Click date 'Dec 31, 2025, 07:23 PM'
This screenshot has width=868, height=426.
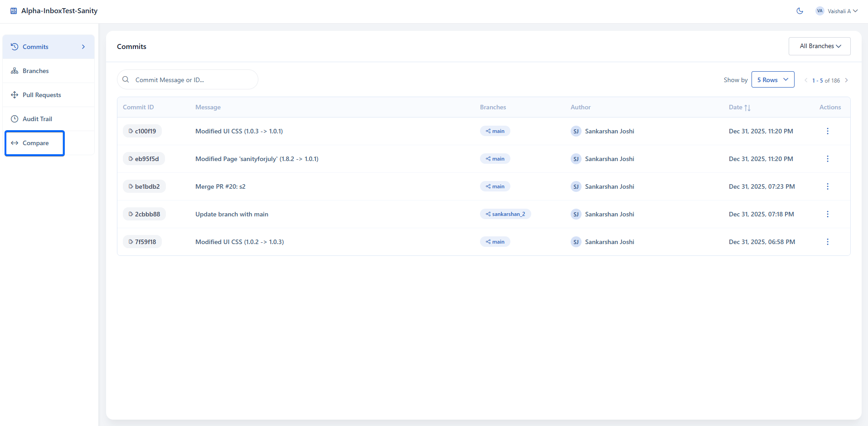(762, 186)
